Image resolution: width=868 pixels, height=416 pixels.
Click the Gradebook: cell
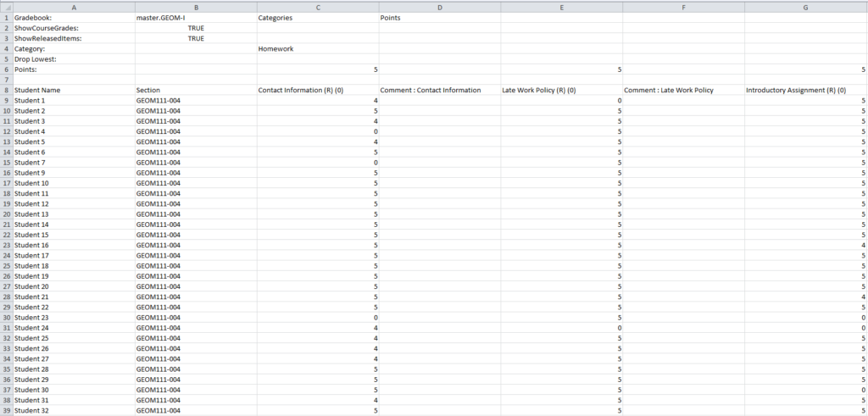click(x=34, y=18)
